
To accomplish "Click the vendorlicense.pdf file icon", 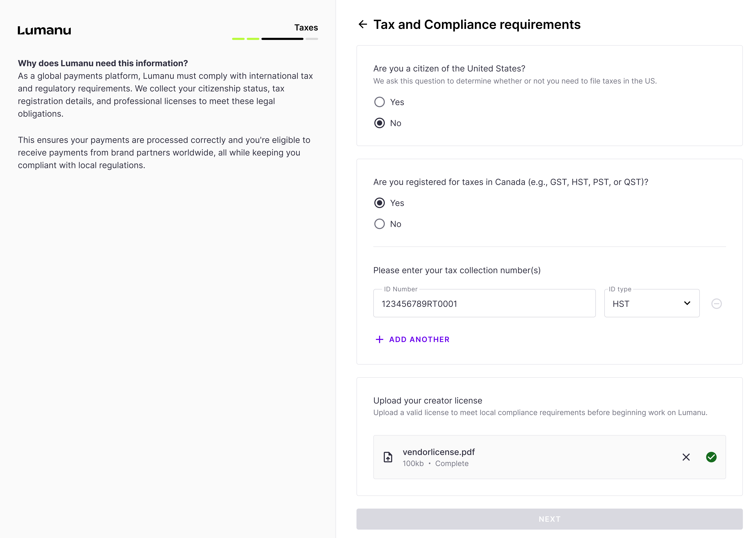I will (x=388, y=457).
